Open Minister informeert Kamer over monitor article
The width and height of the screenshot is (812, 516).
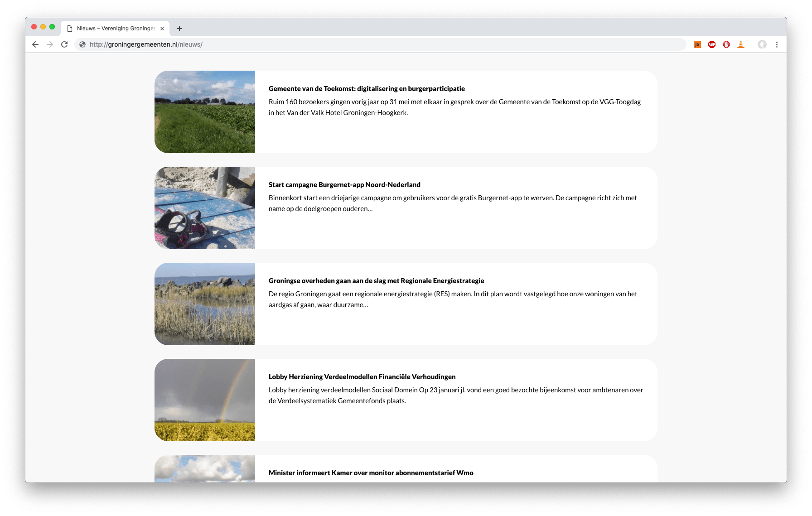point(371,473)
